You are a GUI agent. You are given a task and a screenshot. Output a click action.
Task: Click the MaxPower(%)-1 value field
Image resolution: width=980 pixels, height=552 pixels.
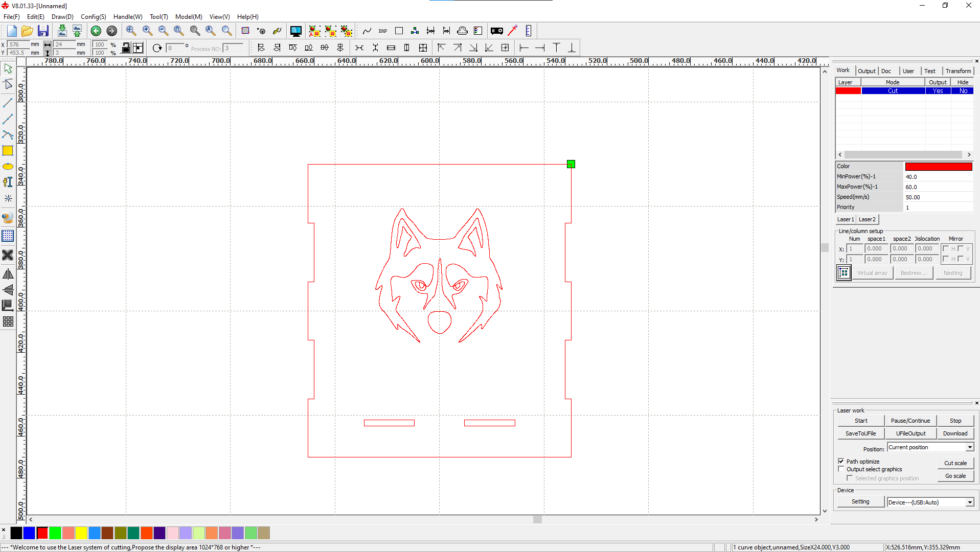point(938,187)
